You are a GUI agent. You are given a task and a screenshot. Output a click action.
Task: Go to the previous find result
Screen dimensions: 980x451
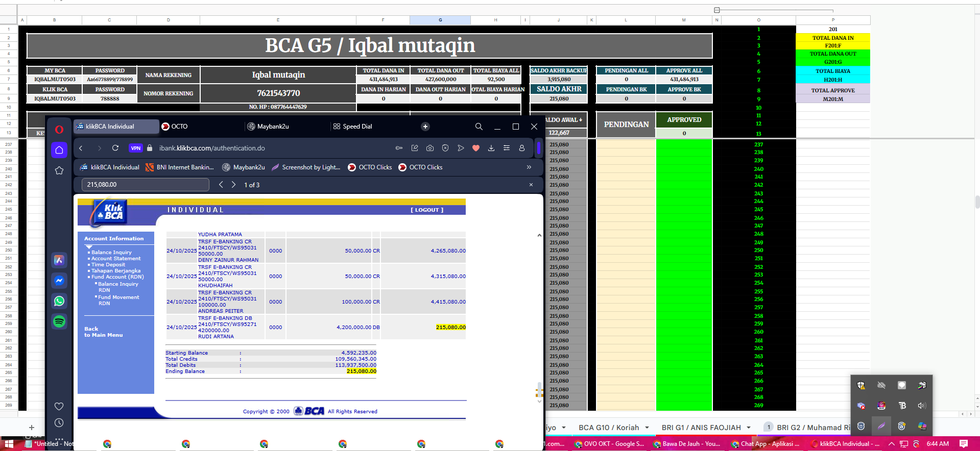click(x=221, y=185)
